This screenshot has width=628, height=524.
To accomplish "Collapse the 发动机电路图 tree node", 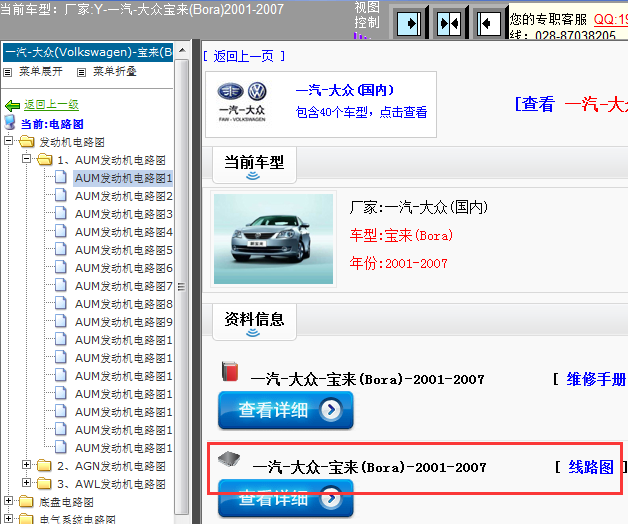I will coord(8,141).
